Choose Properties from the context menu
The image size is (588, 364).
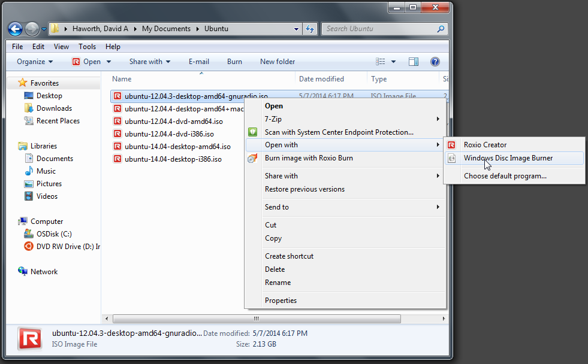[345, 301]
